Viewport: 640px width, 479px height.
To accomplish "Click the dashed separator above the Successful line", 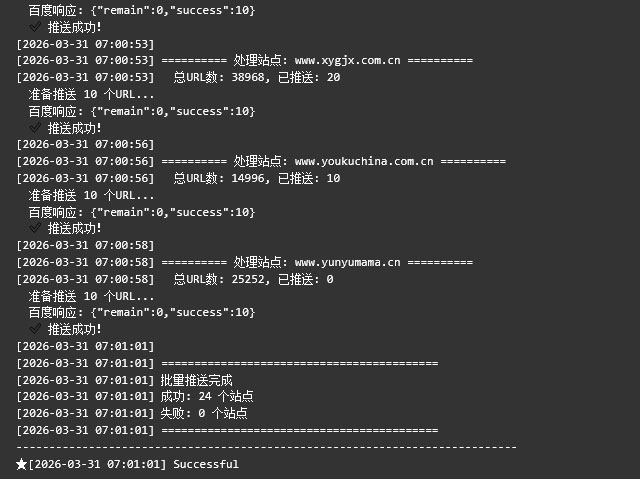I will (x=267, y=447).
